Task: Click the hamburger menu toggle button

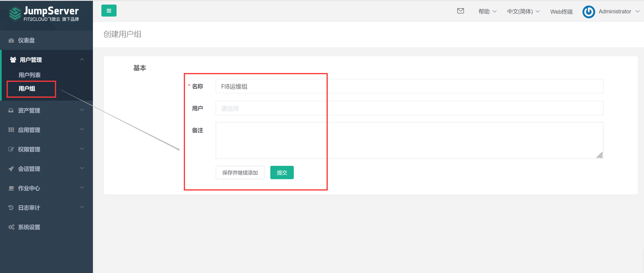Action: coord(109,11)
